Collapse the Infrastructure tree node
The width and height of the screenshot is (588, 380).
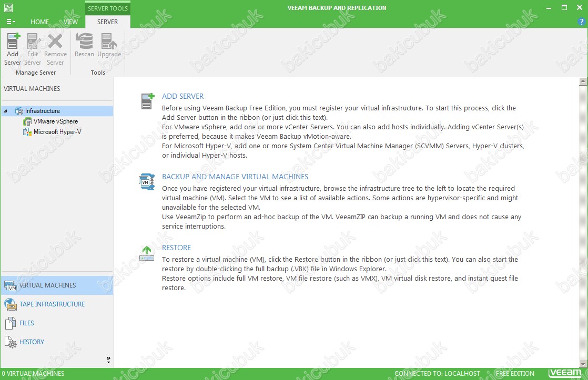(x=6, y=111)
